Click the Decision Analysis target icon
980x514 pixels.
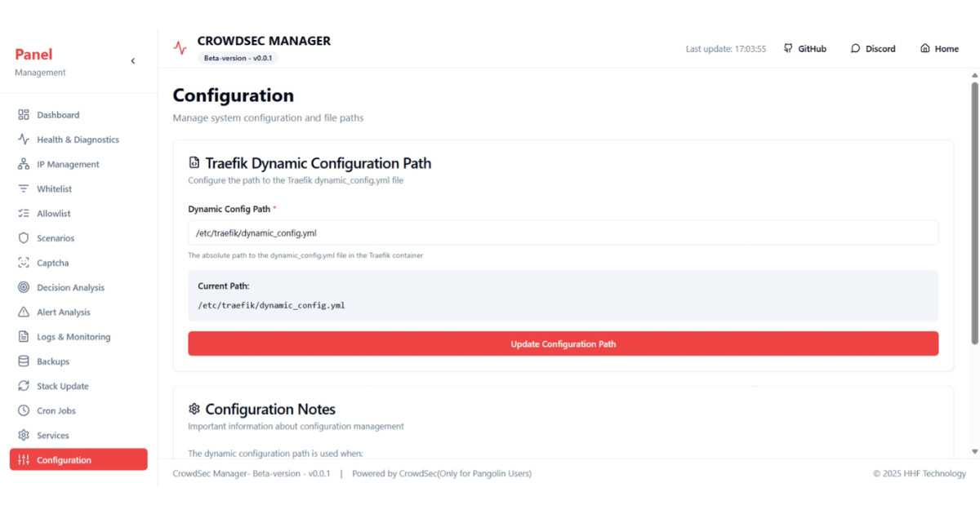[24, 287]
